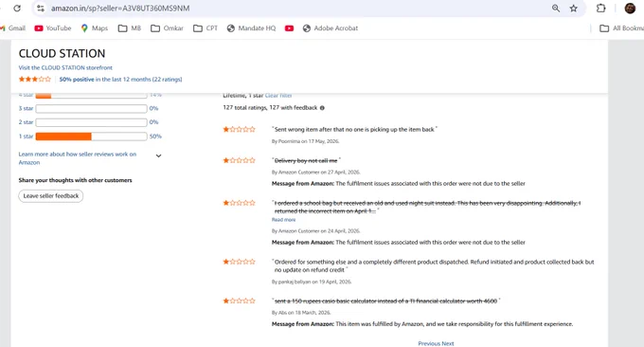The image size is (644, 347).
Task: Click the 'Ordered for something else' review text
Action: (x=434, y=266)
